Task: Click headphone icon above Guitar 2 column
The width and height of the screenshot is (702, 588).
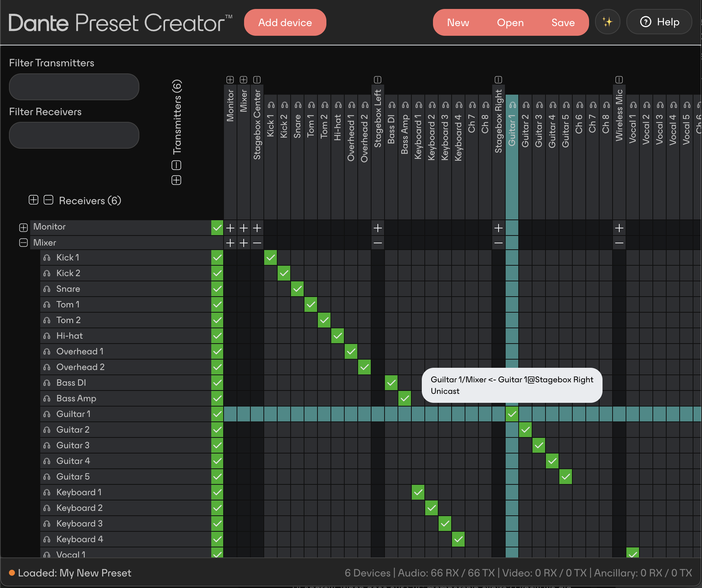Action: [526, 105]
